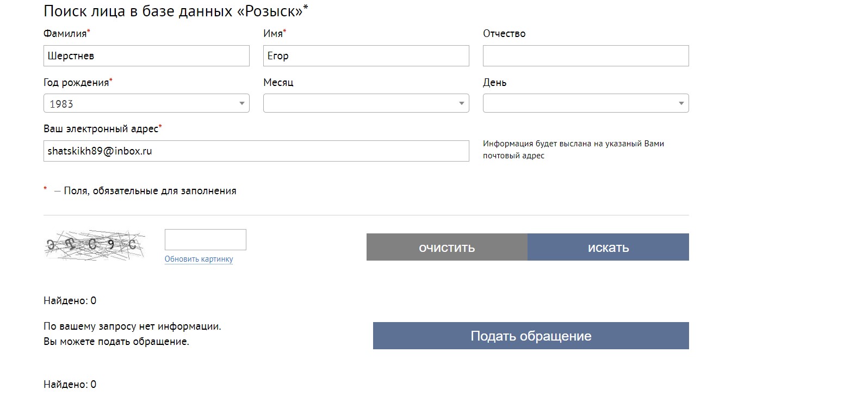Click the note Информация будет выслана на указаный Вами
868x420 pixels.
coord(573,144)
